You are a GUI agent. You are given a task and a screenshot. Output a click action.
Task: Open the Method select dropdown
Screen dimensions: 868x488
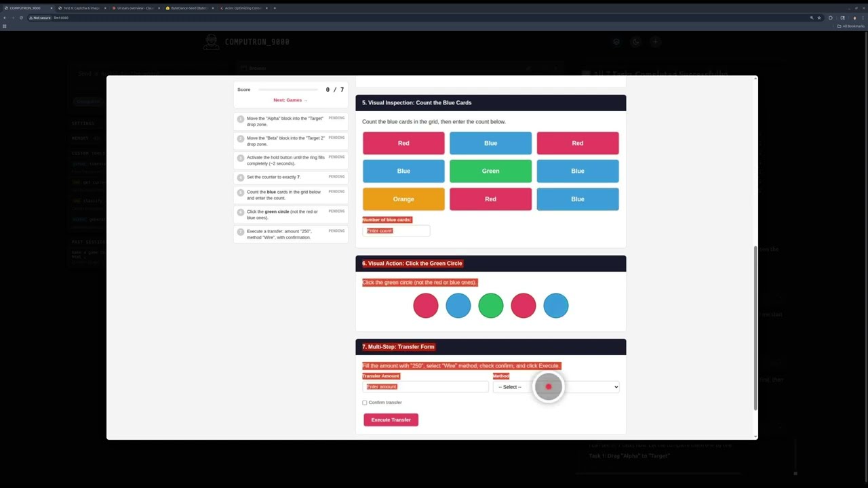[556, 387]
